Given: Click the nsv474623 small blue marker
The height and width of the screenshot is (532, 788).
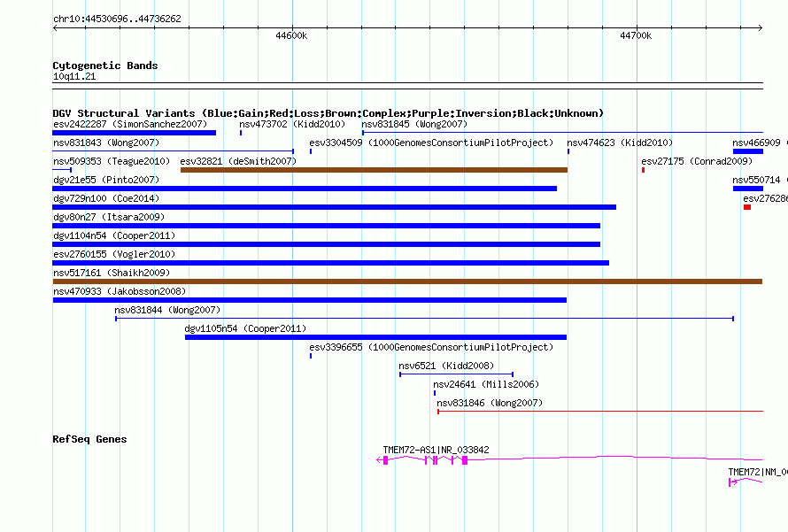Looking at the screenshot, I should tap(568, 151).
